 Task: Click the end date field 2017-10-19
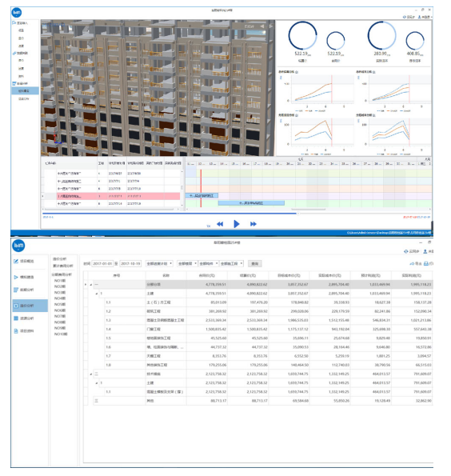(130, 263)
